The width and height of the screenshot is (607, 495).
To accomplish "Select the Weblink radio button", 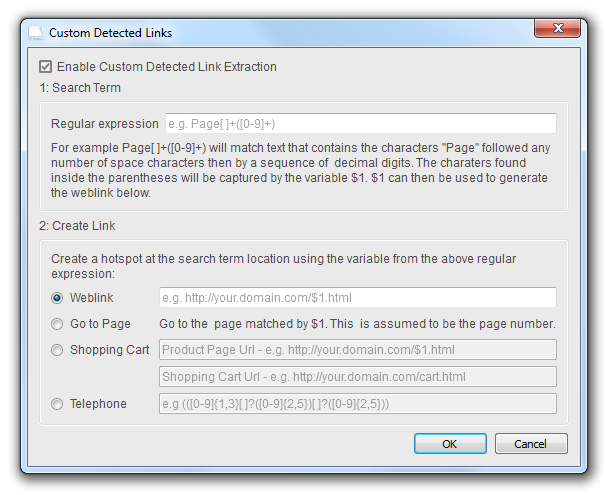I will [57, 298].
